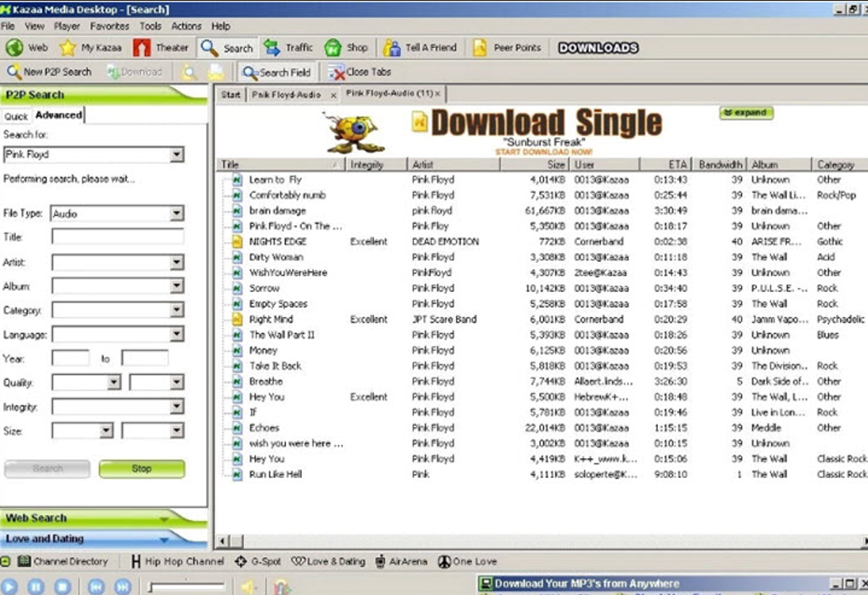The width and height of the screenshot is (868, 595).
Task: Switch to the Start tab
Action: click(231, 95)
